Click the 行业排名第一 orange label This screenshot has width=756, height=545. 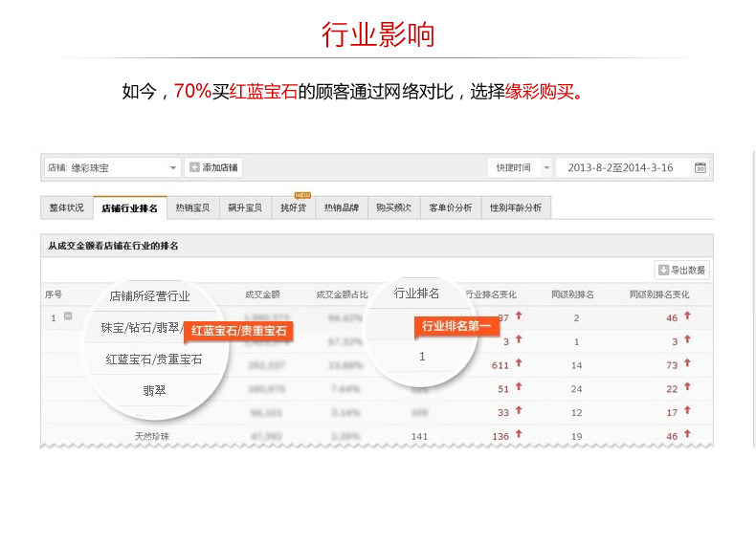[456, 326]
